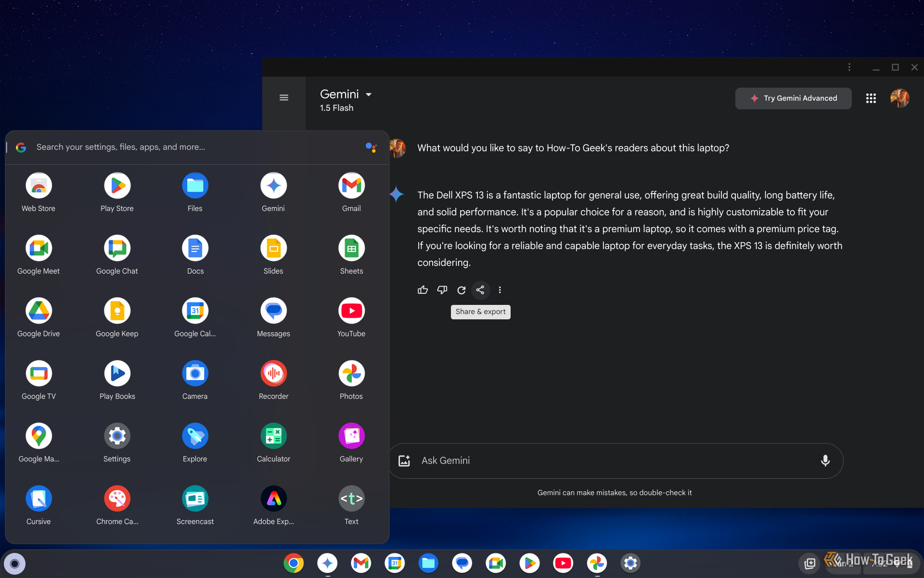Use microphone in Ask Gemini box
This screenshot has width=924, height=578.
825,461
